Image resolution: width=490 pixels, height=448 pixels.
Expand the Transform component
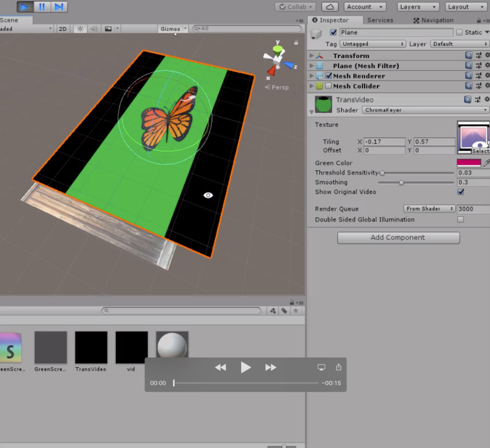coord(312,56)
